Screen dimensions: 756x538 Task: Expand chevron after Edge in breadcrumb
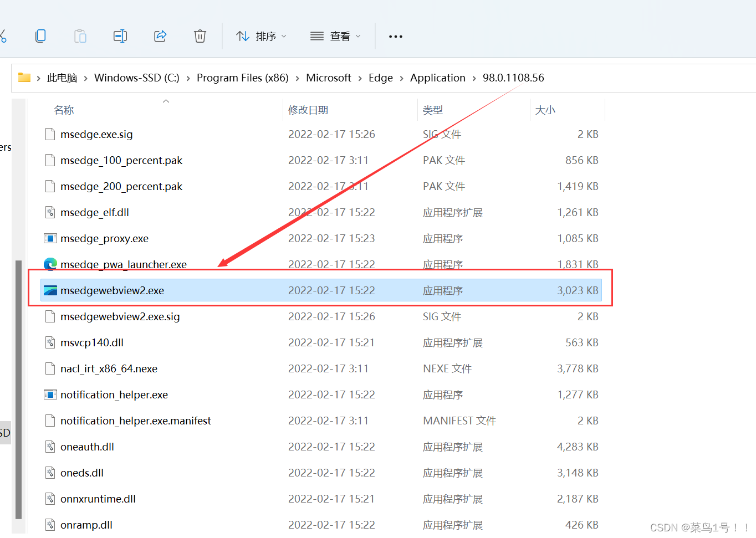coord(402,78)
